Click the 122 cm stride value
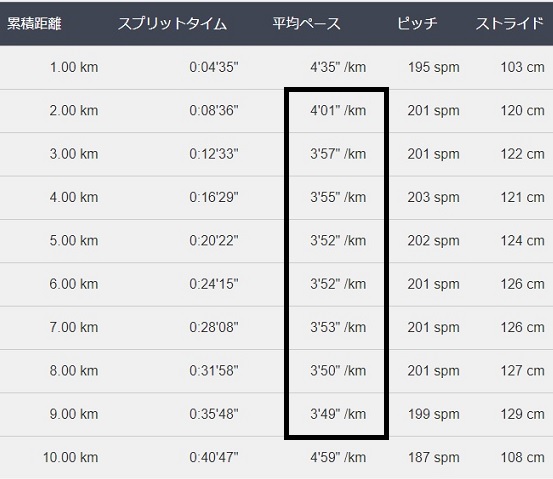This screenshot has width=553, height=479. click(x=523, y=154)
